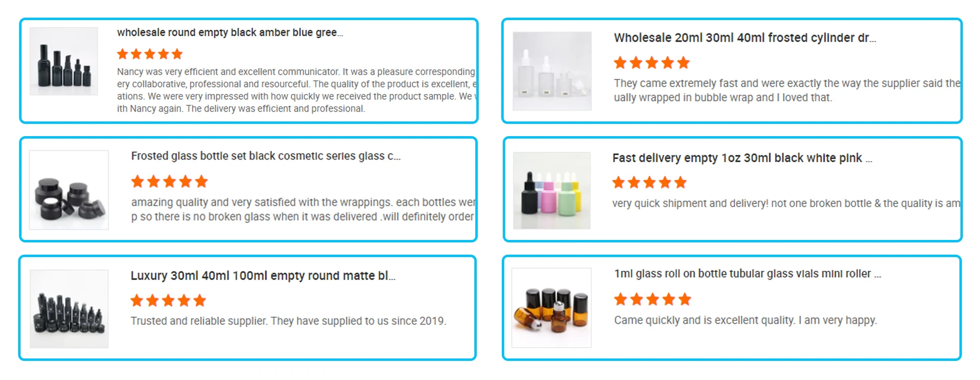The width and height of the screenshot is (980, 380).
Task: Open 'Wholesale 20ml 30ml 40ml frosted cylinder' title
Action: tap(744, 38)
